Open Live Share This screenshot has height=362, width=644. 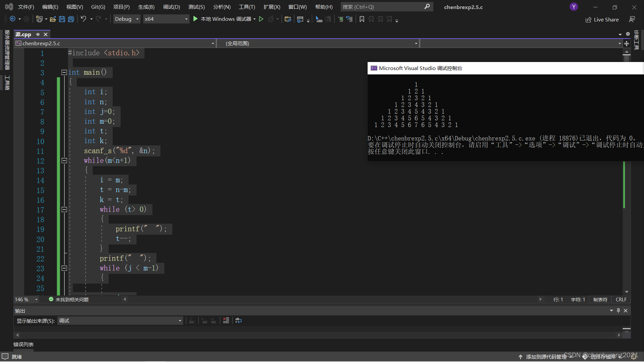(602, 20)
